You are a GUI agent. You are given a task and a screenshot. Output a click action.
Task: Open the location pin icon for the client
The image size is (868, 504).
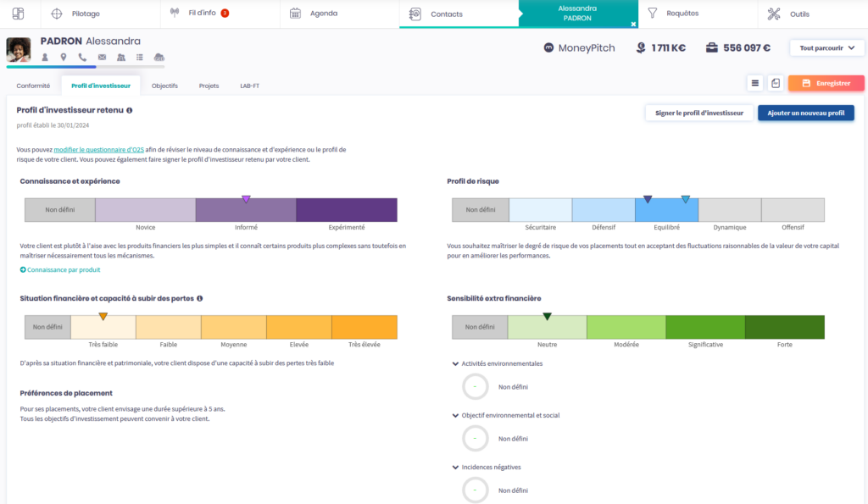click(x=64, y=58)
